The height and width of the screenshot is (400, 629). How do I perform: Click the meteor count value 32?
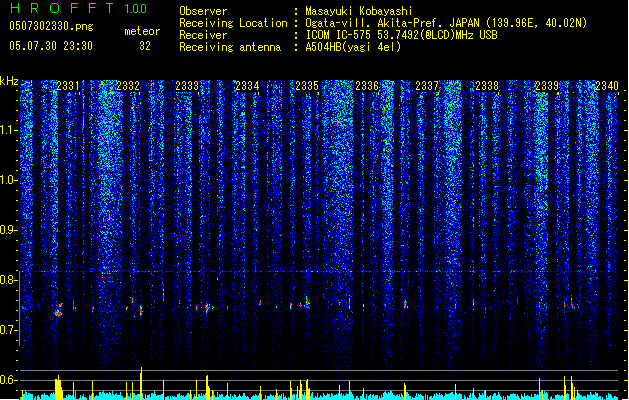pos(145,46)
